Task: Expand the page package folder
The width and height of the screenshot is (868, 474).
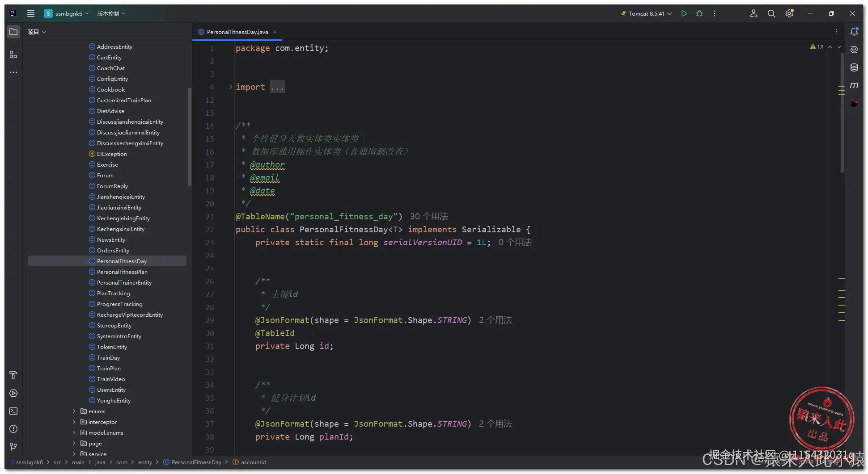Action: click(x=74, y=443)
